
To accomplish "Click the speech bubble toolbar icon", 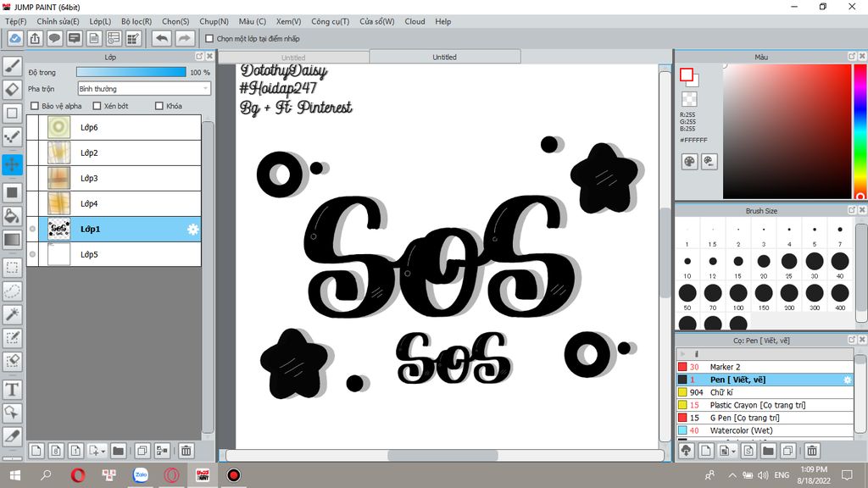I will 54,39.
